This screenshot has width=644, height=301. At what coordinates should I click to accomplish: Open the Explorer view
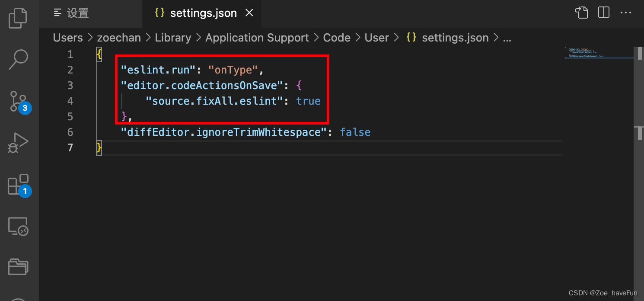coord(18,17)
